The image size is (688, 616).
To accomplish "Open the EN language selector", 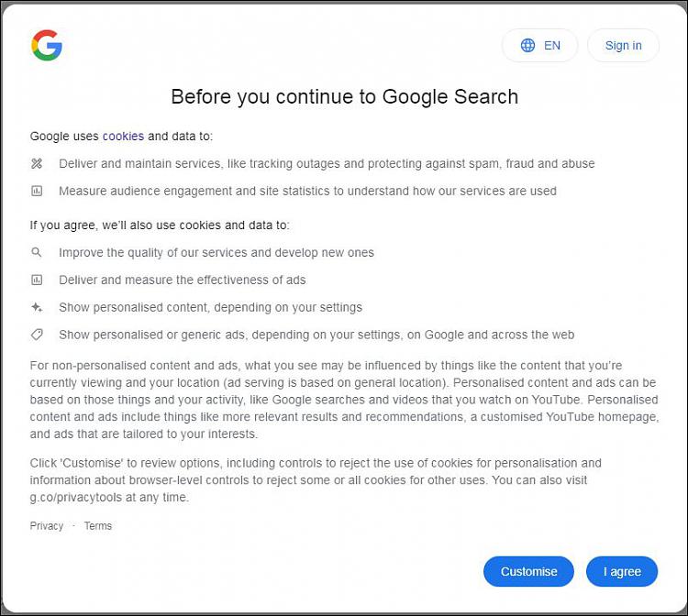I will pyautogui.click(x=540, y=45).
